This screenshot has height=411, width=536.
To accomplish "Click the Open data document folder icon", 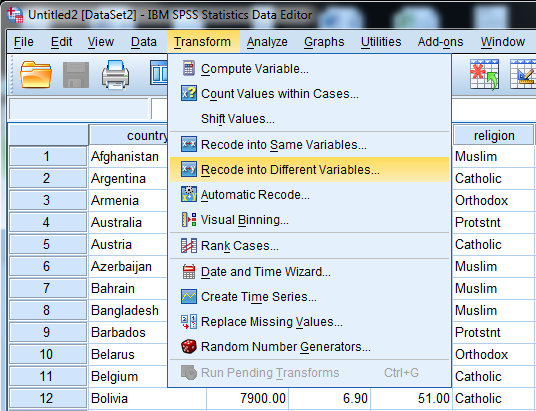I will (x=36, y=74).
